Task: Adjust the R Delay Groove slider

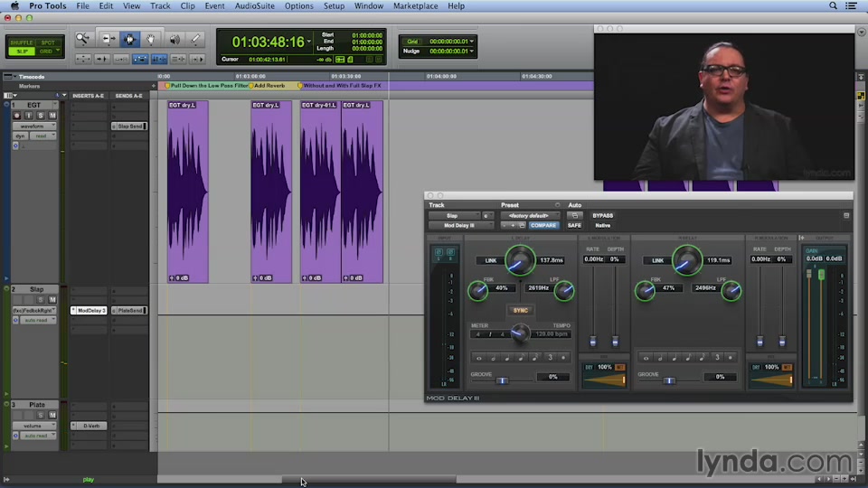Action: 669,380
